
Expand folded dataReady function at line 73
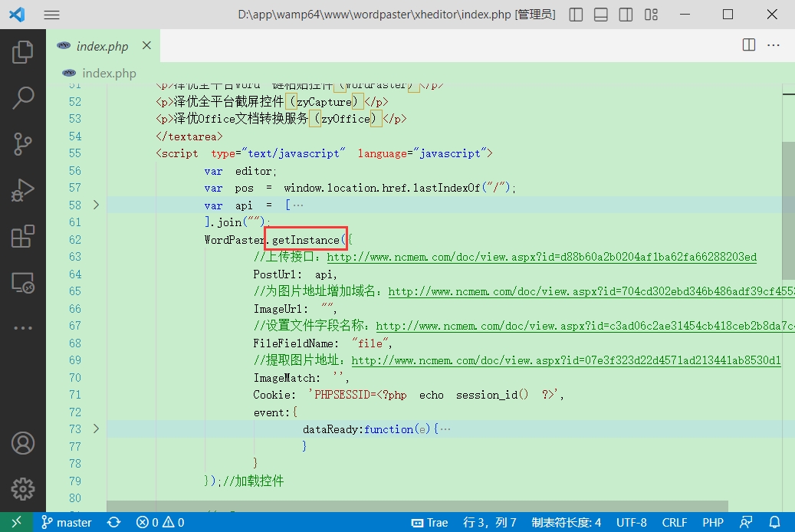(x=96, y=429)
